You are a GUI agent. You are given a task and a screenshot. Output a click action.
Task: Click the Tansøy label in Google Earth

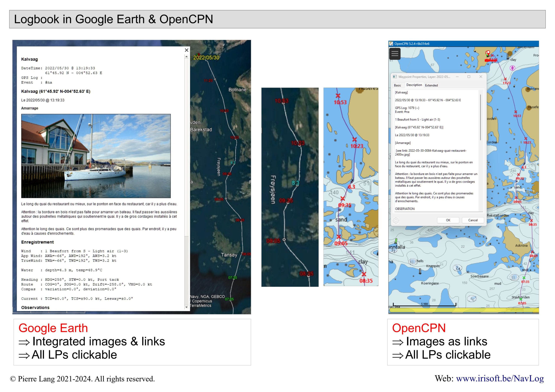[229, 255]
